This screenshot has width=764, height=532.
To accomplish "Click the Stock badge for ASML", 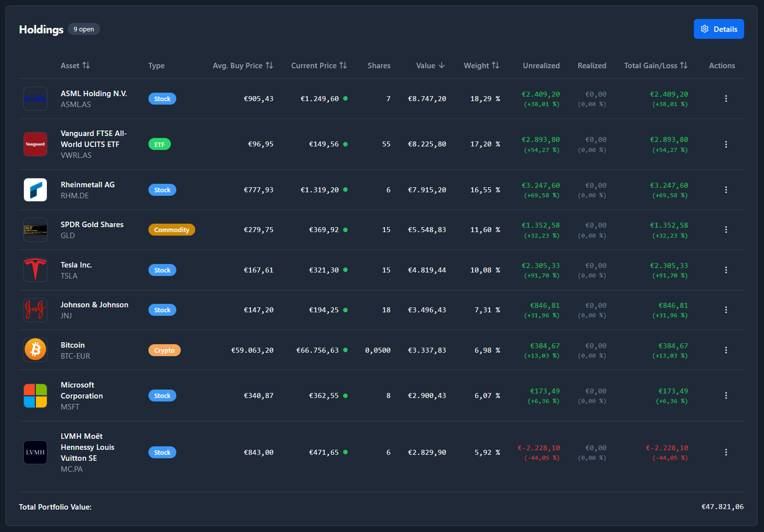I will click(162, 99).
